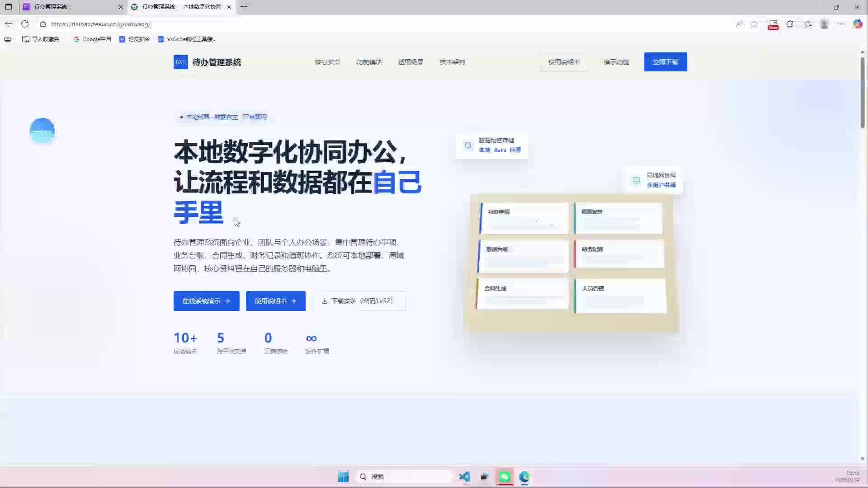
Task: Click the 立即下载 button
Action: click(x=665, y=62)
